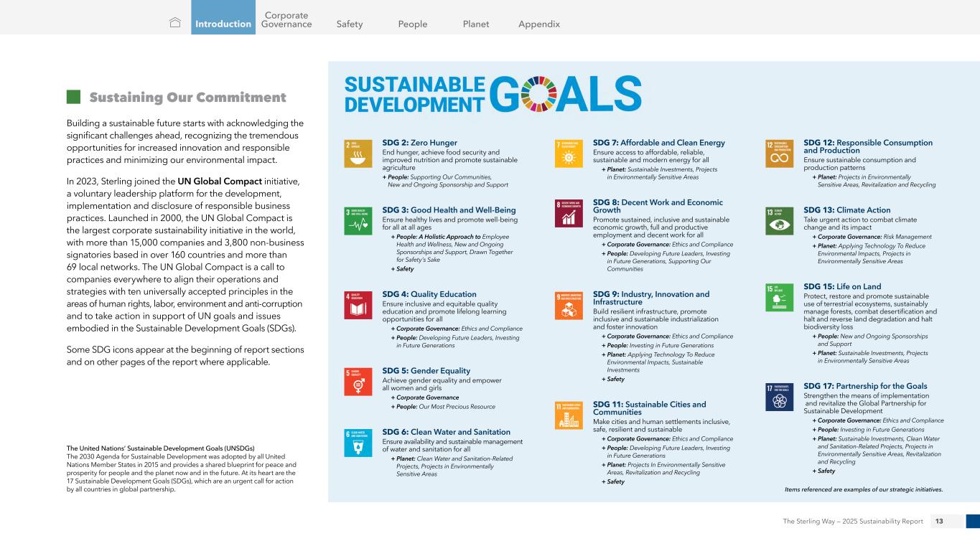Click the page number 13 in footer
Viewport: 980px width, 551px height.
(939, 521)
